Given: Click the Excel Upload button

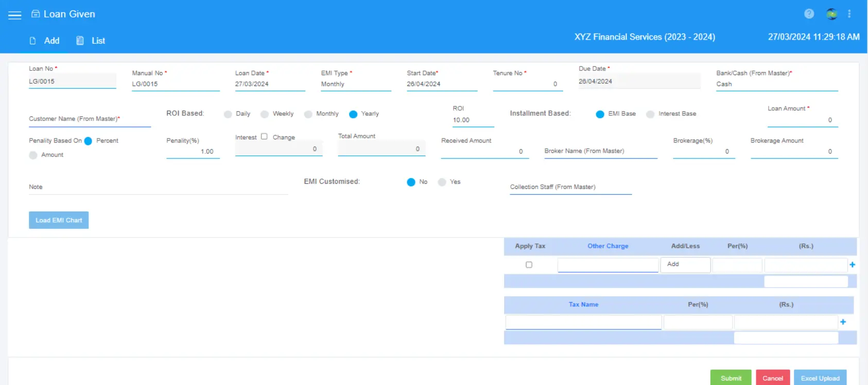Looking at the screenshot, I should 820,378.
